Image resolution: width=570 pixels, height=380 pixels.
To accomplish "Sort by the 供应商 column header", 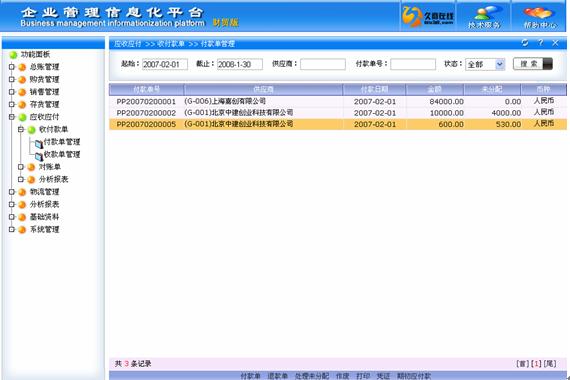I will tap(263, 89).
